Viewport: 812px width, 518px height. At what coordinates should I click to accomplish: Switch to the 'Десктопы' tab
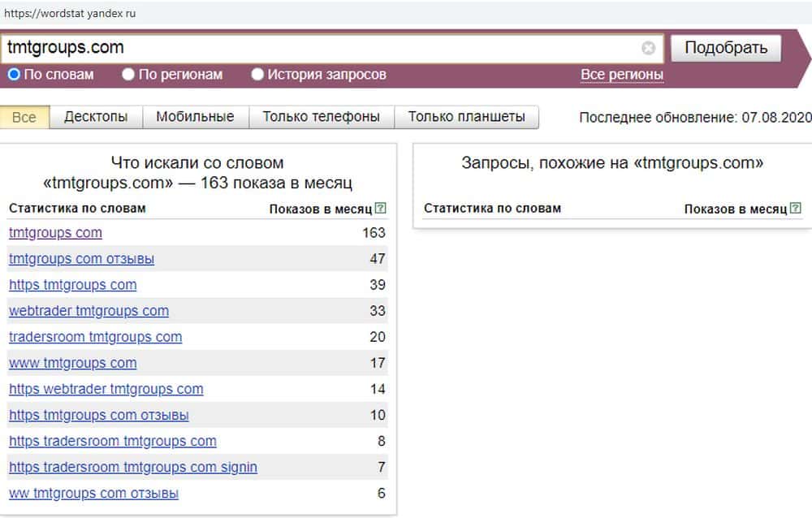click(x=96, y=117)
